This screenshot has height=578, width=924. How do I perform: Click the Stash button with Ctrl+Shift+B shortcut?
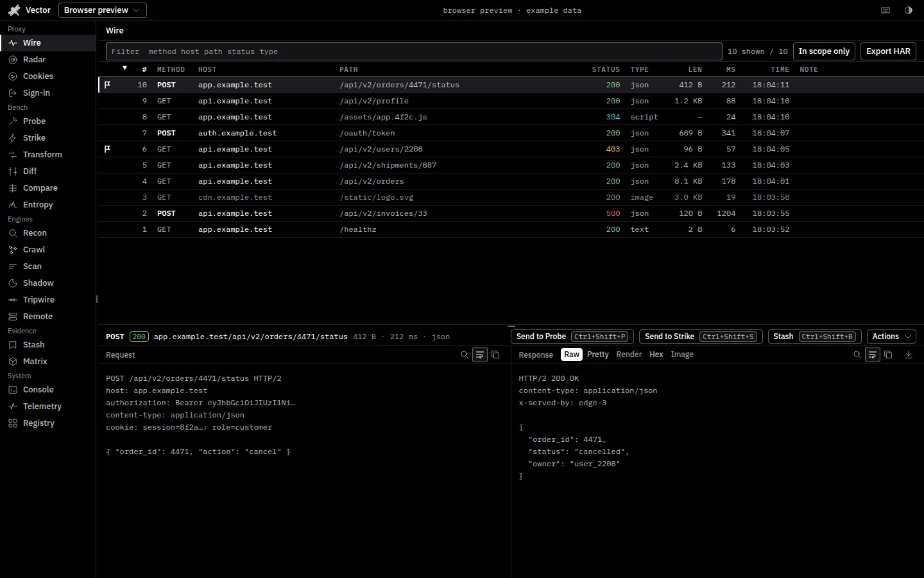815,337
